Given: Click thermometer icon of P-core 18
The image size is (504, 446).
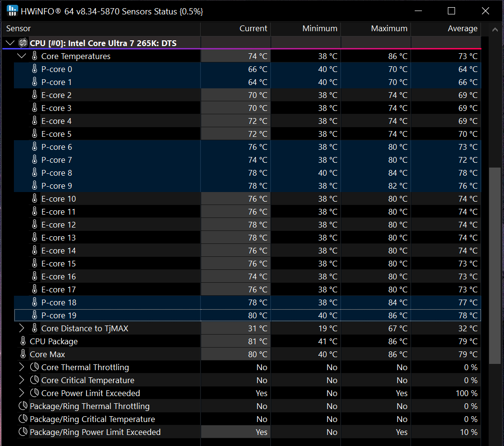Looking at the screenshot, I should [35, 302].
